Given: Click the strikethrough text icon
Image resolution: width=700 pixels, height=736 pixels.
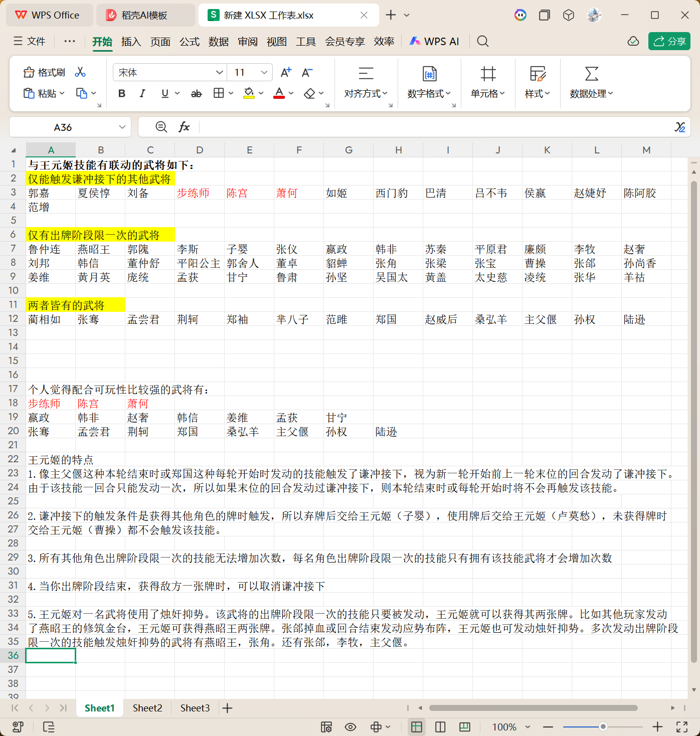Looking at the screenshot, I should pos(197,93).
